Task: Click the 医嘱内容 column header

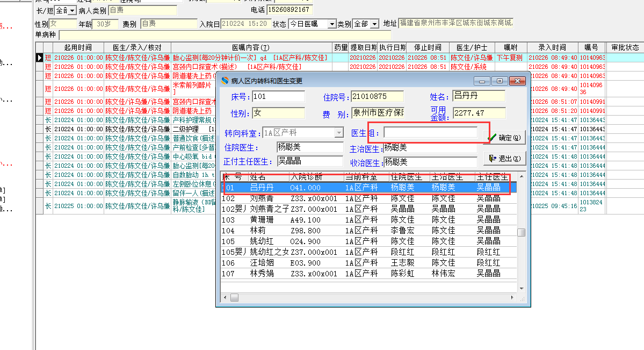Action: tap(250, 47)
